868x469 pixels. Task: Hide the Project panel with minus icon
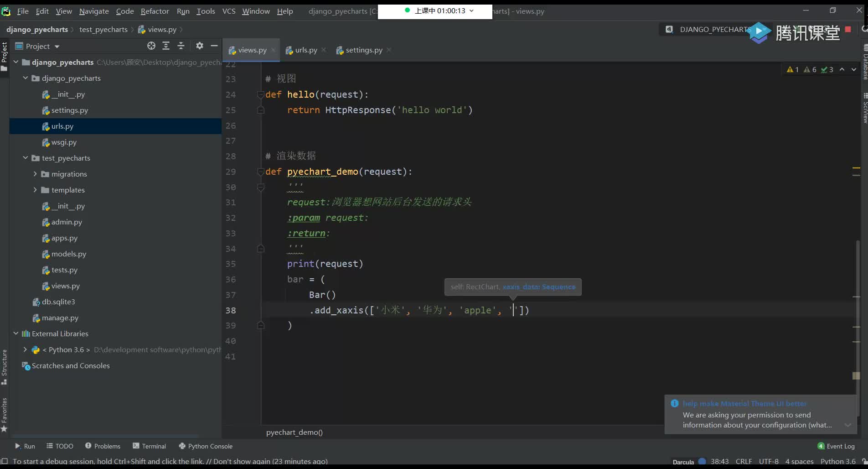pyautogui.click(x=214, y=46)
